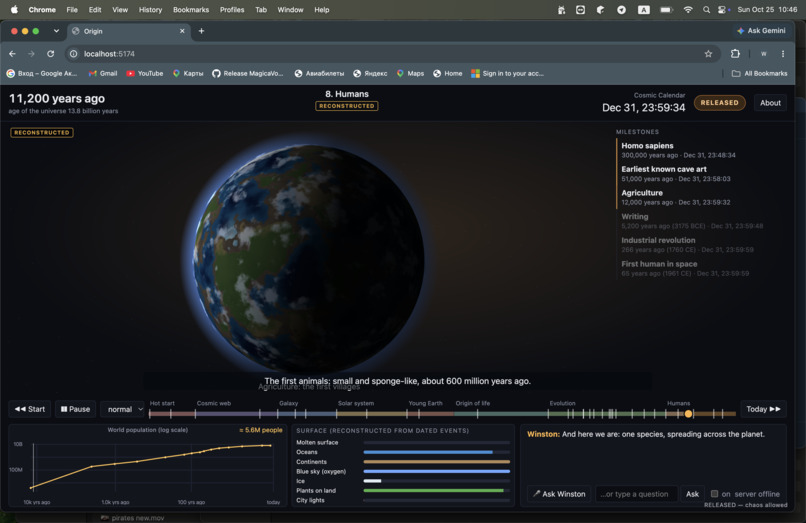
Task: Focus the type a question field
Action: 636,494
